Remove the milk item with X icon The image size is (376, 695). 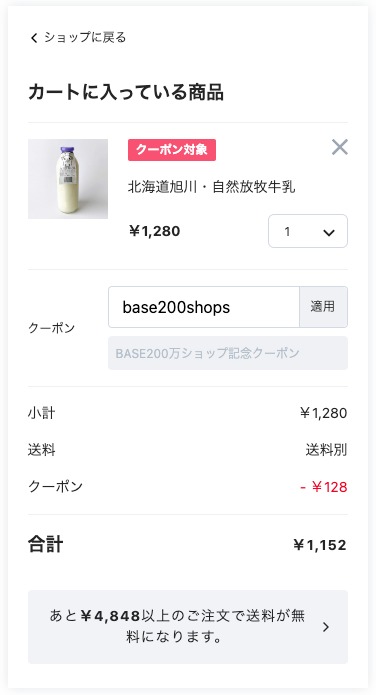[340, 147]
